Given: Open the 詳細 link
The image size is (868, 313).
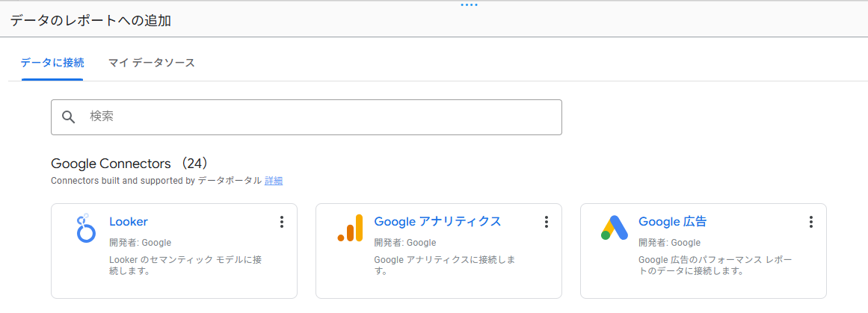Looking at the screenshot, I should (274, 181).
